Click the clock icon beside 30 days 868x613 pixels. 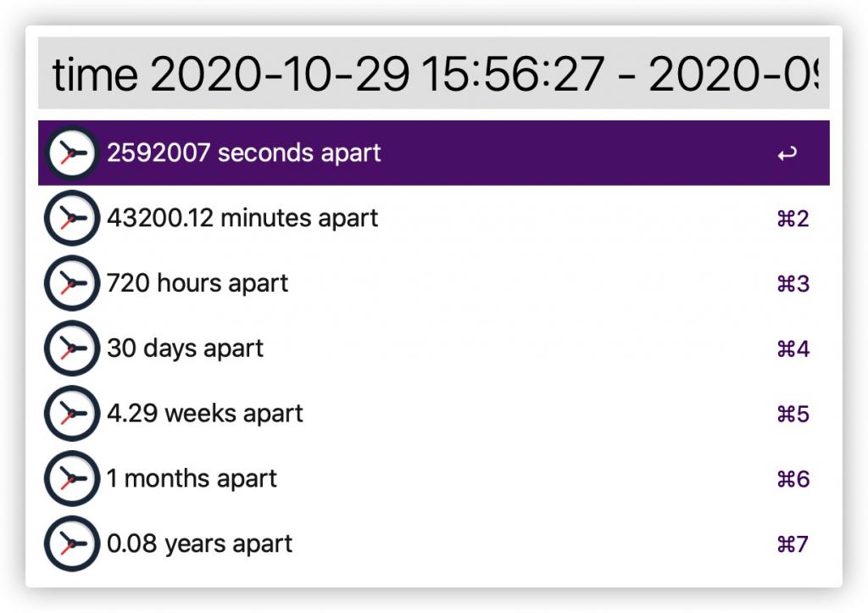(71, 348)
